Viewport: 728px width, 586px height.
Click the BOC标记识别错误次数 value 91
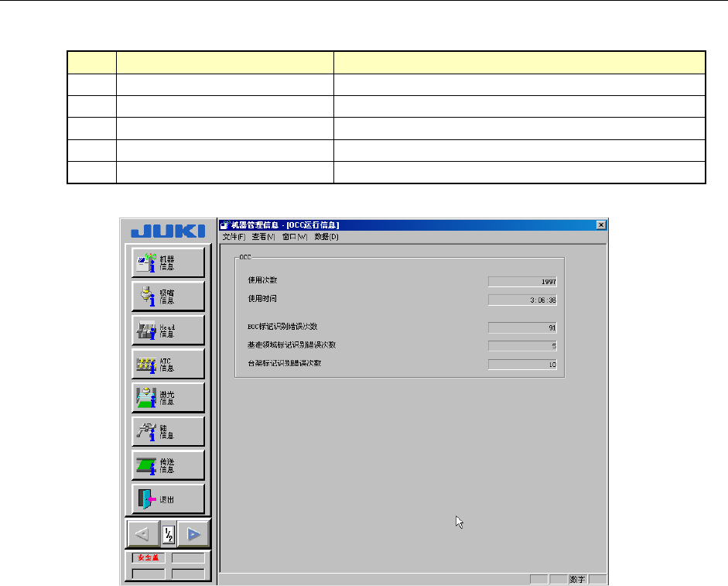click(x=522, y=327)
